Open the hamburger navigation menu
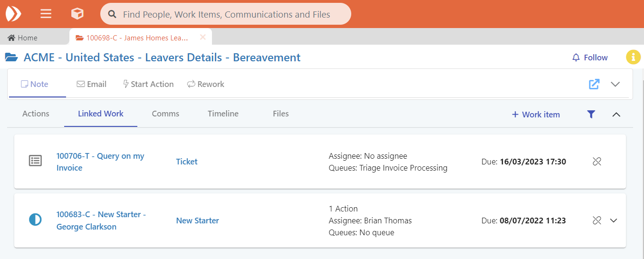This screenshot has width=644, height=259. pos(46,14)
